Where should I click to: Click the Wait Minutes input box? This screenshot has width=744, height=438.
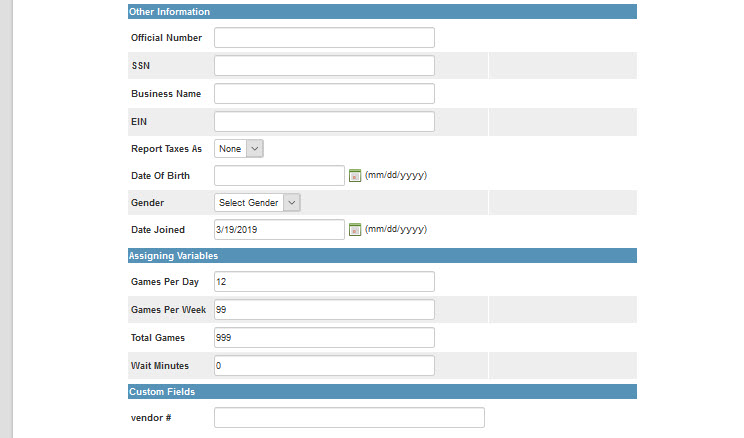(324, 366)
